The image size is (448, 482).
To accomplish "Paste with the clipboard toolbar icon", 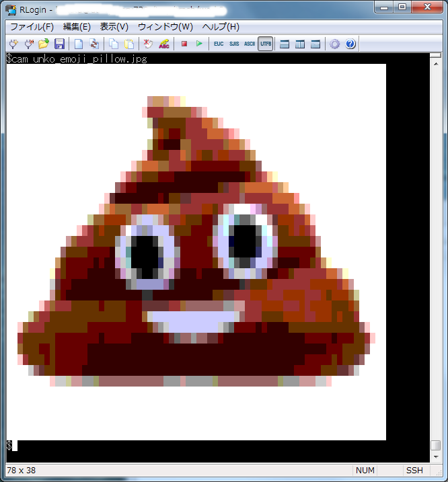I will (129, 44).
